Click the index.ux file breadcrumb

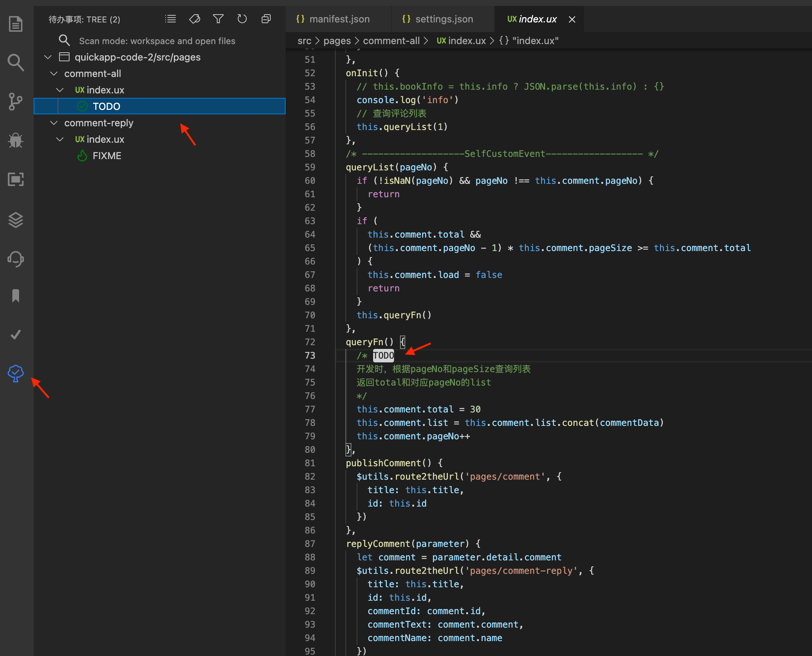pyautogui.click(x=461, y=41)
